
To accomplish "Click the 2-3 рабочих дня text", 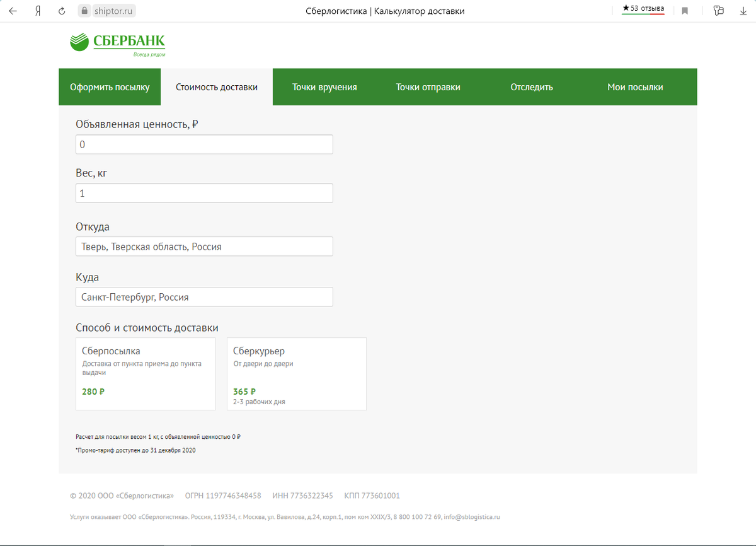I will coord(259,402).
